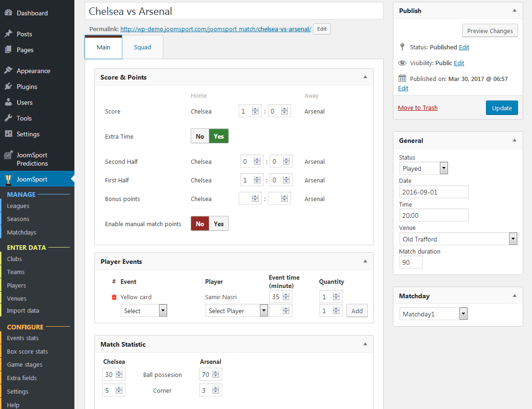This screenshot has width=532, height=409.
Task: Collapse the Score & Points panel
Action: tap(366, 77)
